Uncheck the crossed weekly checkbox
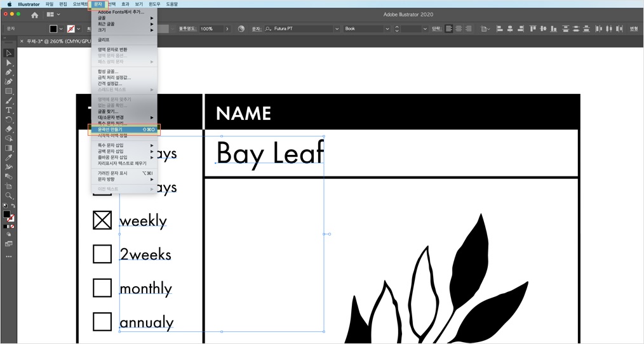644x344 pixels. click(x=102, y=220)
